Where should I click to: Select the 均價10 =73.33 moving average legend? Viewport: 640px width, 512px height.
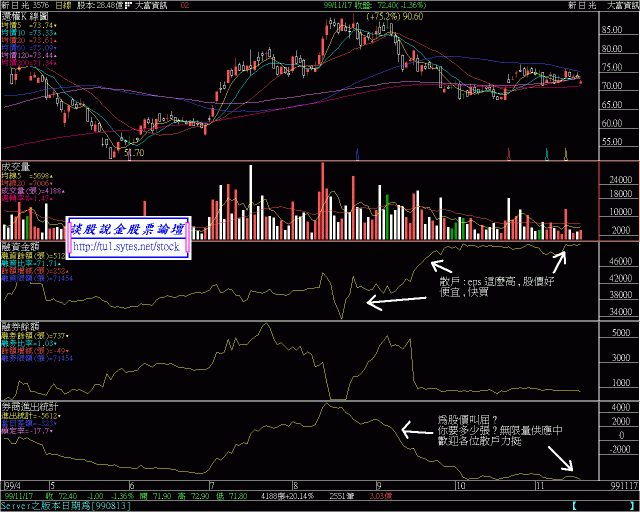coord(29,33)
